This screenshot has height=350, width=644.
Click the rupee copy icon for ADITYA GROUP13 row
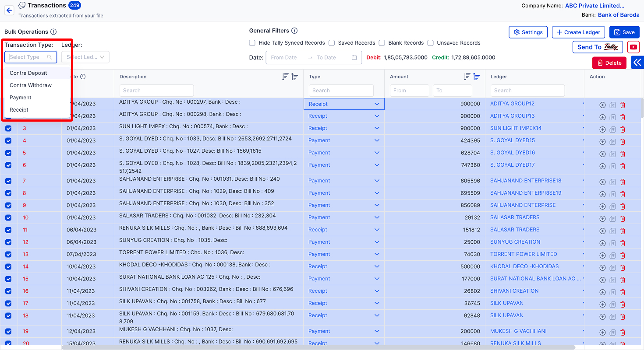(612, 117)
